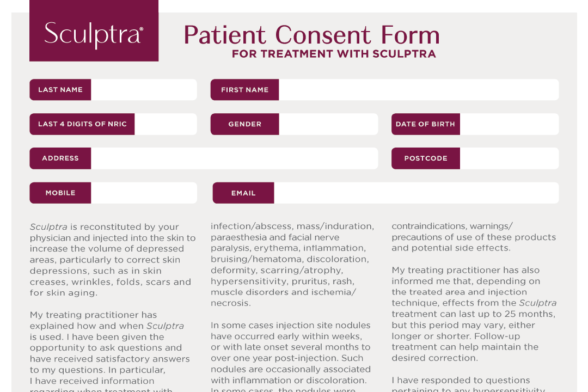This screenshot has width=588, height=392.
Task: Select the Last 4 Digits of NRIC field
Action: coord(165,124)
